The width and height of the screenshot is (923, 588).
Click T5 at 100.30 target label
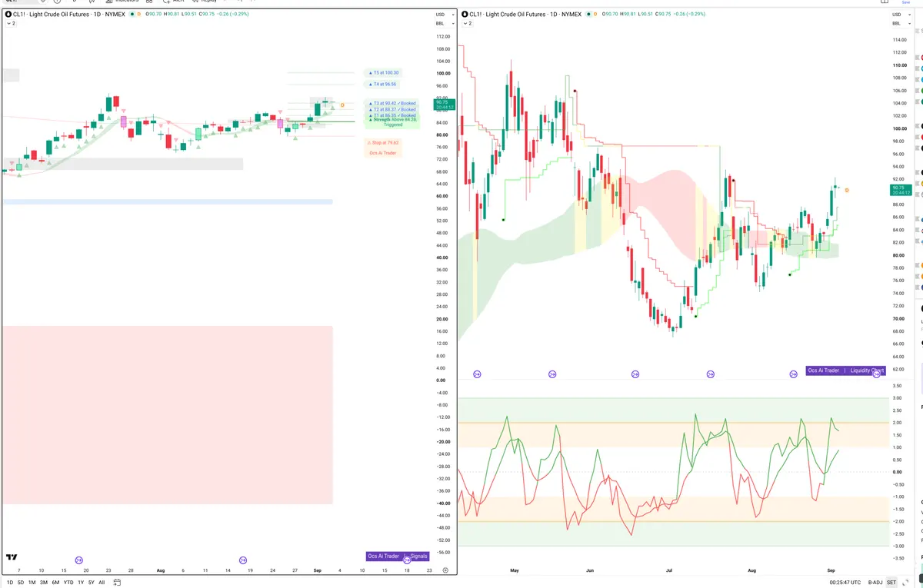coord(383,72)
